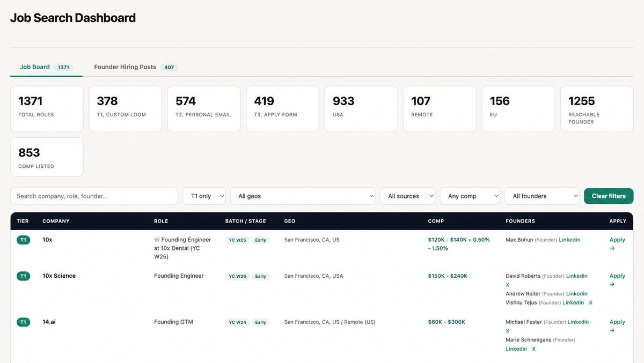Click the Tier column header
The height and width of the screenshot is (363, 644).
coord(23,221)
